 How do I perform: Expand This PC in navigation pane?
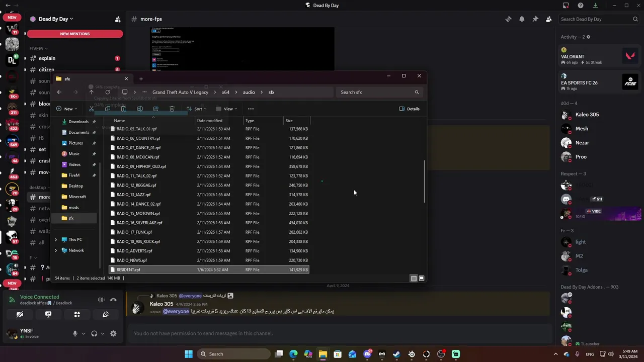tap(56, 240)
